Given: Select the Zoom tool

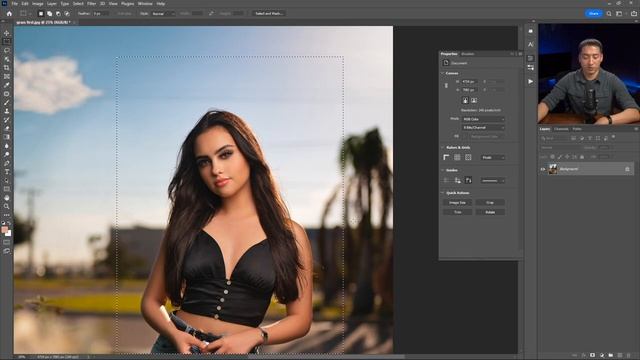Looking at the screenshot, I should click(7, 206).
